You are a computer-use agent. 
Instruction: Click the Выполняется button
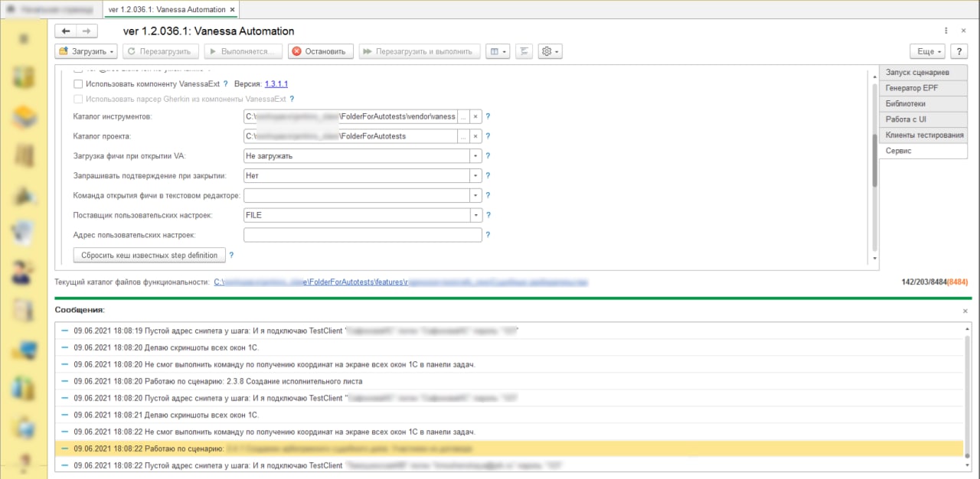pyautogui.click(x=243, y=51)
